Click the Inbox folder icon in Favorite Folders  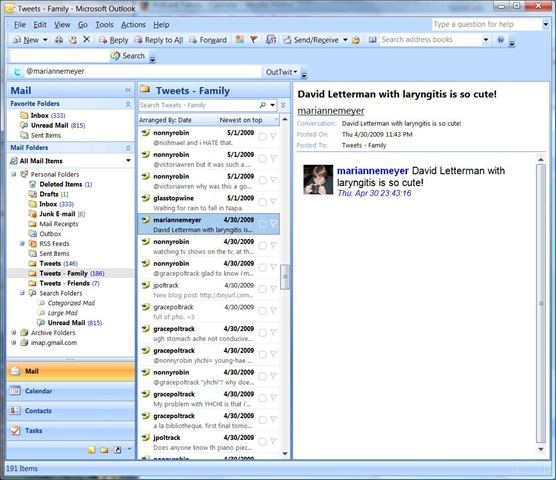coord(24,115)
